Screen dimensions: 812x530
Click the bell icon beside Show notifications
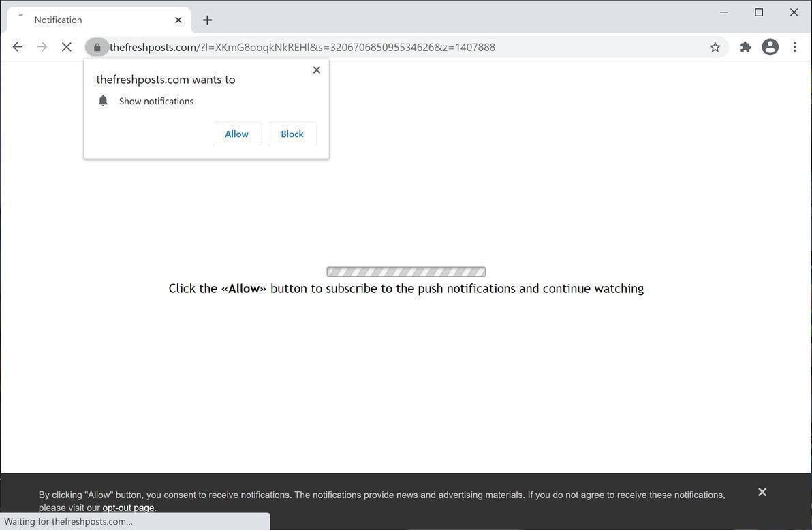103,101
